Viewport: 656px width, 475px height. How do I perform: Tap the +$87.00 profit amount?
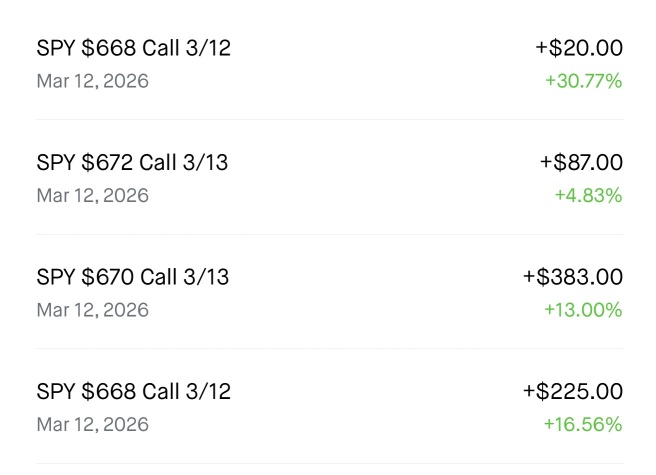pyautogui.click(x=582, y=162)
